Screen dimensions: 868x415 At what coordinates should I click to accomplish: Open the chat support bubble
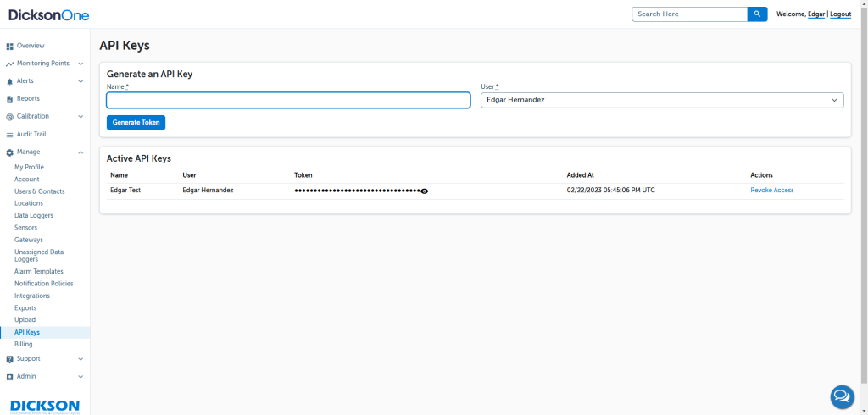coord(842,396)
